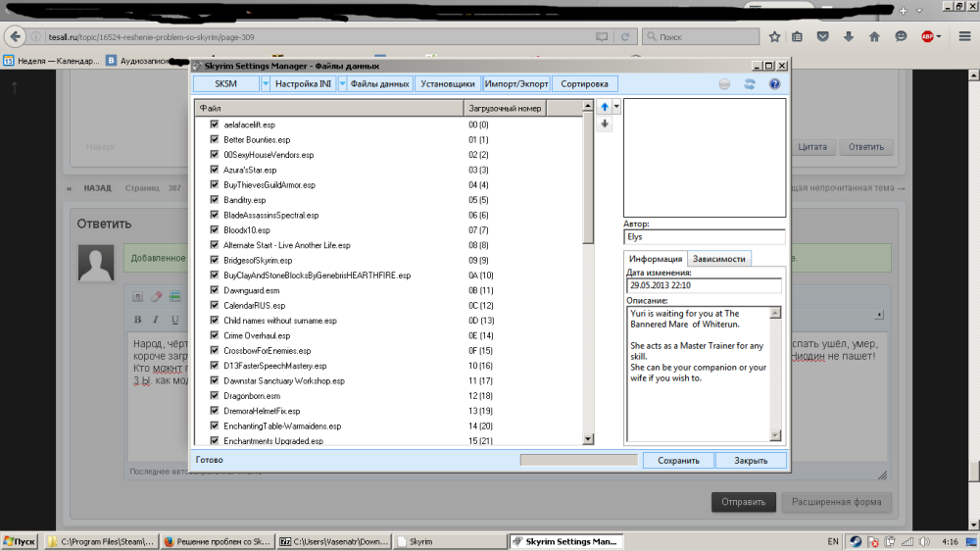Viewport: 980px width, 551px height.
Task: Click Underline button in forum editor
Action: tap(175, 320)
